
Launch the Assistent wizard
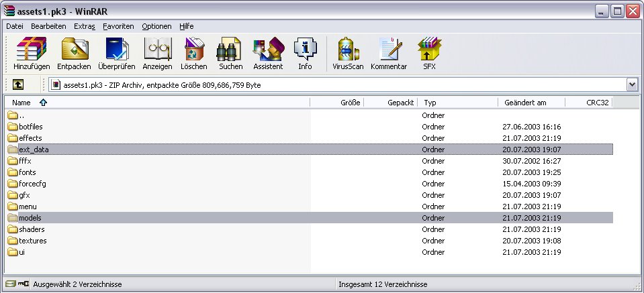pyautogui.click(x=268, y=54)
